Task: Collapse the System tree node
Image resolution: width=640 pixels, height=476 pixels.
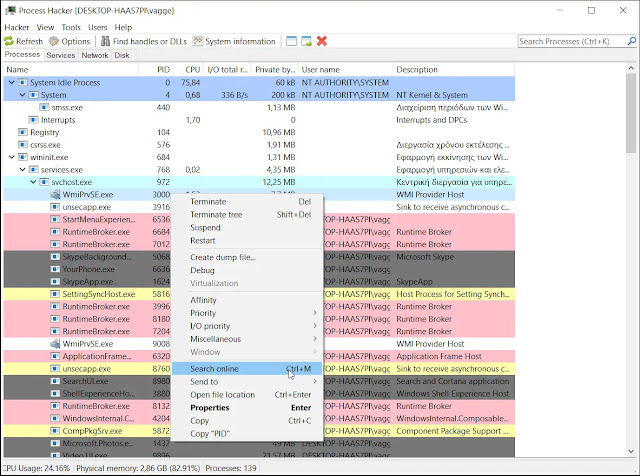Action: tap(22, 95)
